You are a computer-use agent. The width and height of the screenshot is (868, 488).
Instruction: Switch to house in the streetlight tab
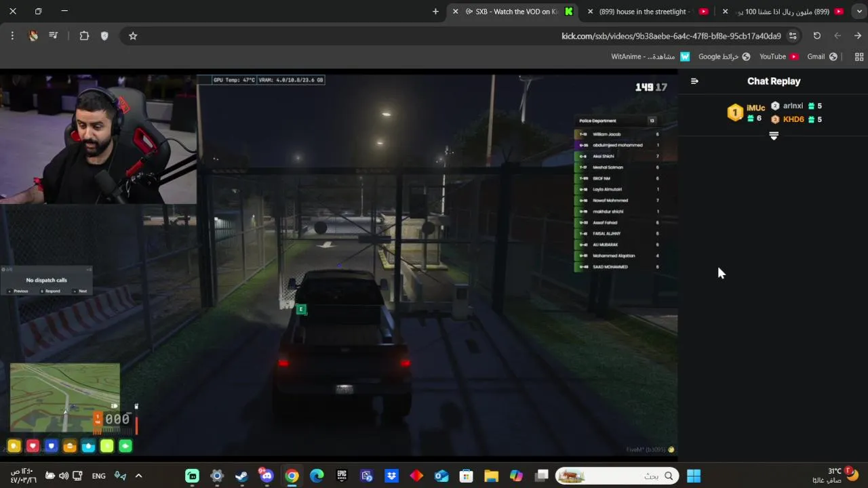coord(648,12)
